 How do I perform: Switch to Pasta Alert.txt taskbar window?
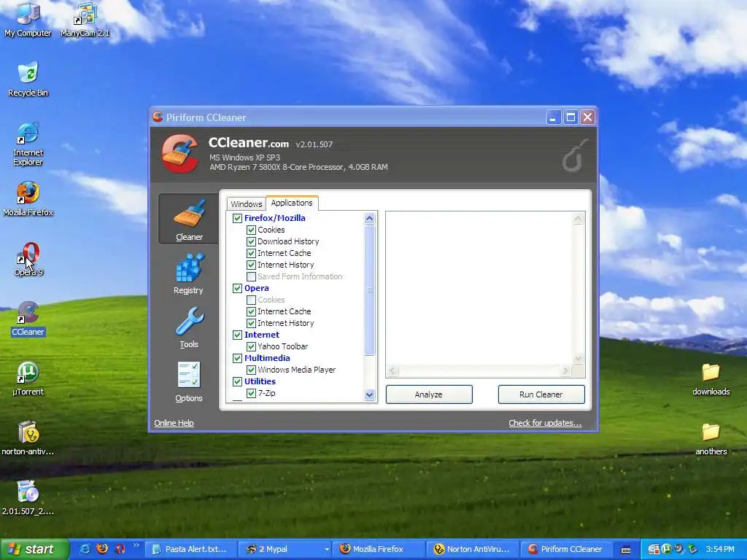pyautogui.click(x=190, y=549)
